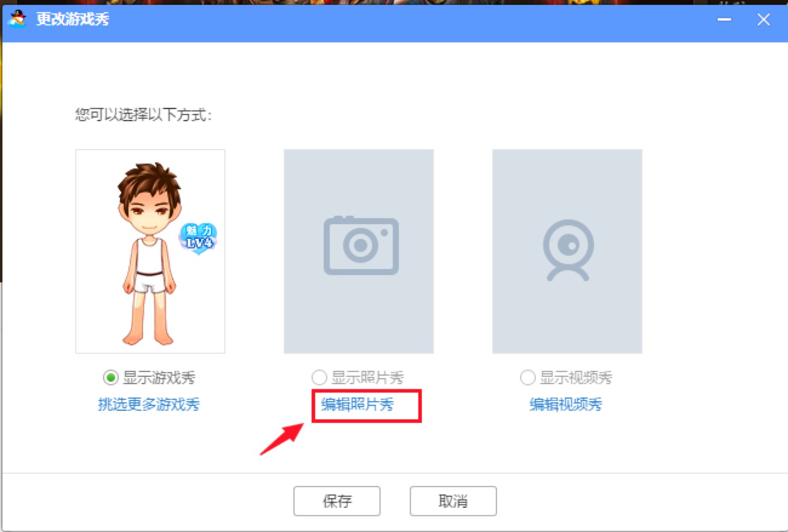Enable the 显示照片秀 option
This screenshot has height=532, width=788.
[319, 377]
